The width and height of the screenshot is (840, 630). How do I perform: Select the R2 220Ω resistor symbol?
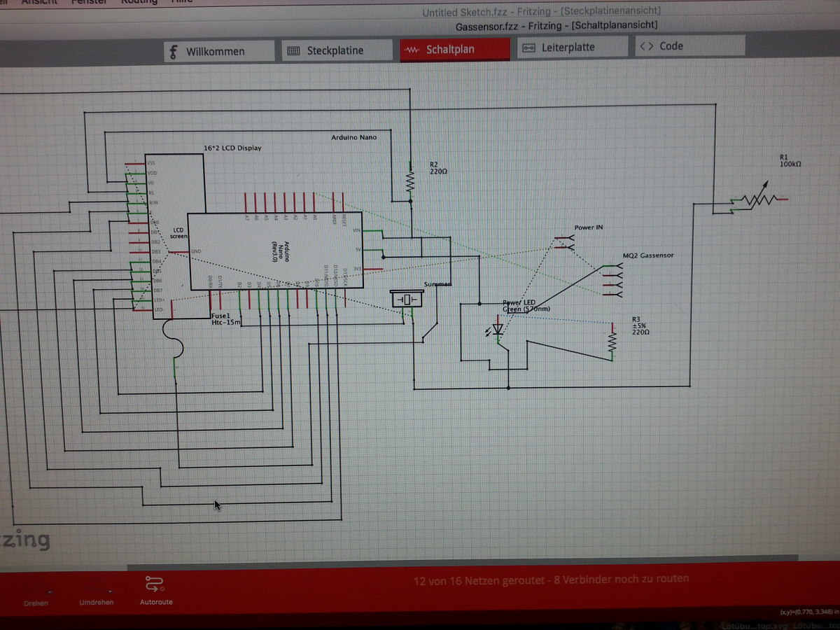(x=410, y=182)
